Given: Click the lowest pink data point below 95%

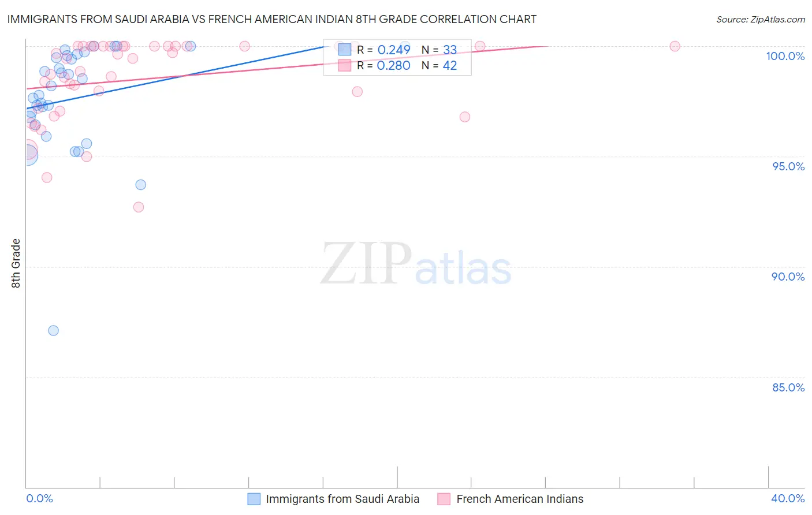Looking at the screenshot, I should click(139, 207).
